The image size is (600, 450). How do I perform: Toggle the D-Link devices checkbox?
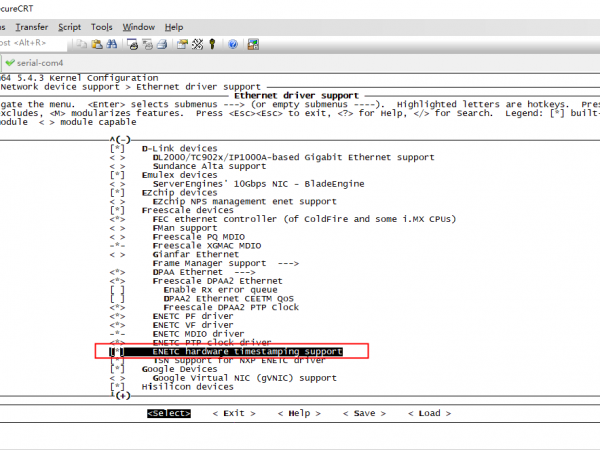tap(118, 148)
